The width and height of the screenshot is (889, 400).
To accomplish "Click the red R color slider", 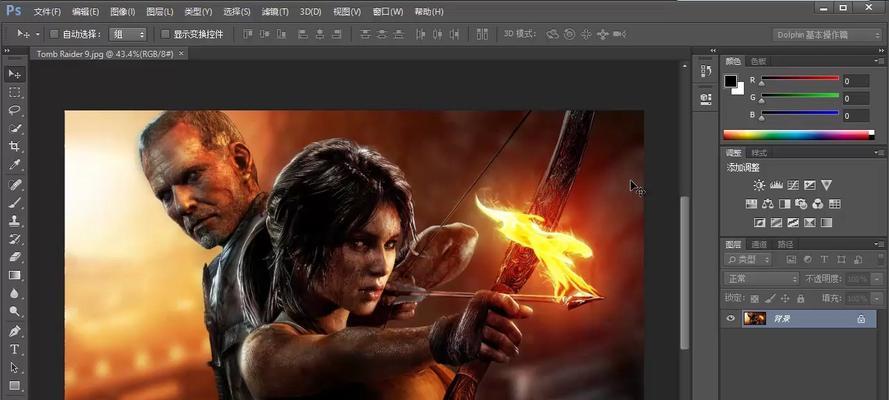I will 800,79.
